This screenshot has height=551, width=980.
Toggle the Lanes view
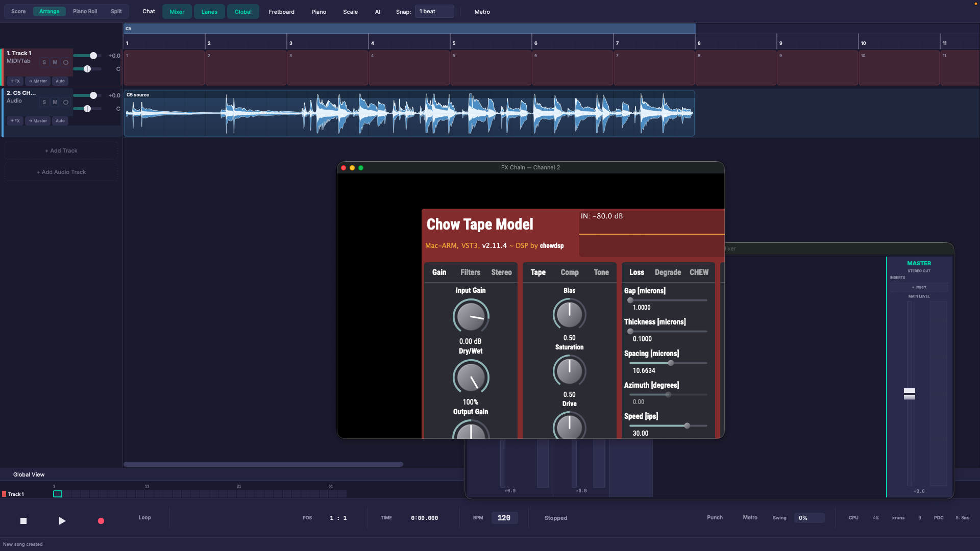pos(209,12)
